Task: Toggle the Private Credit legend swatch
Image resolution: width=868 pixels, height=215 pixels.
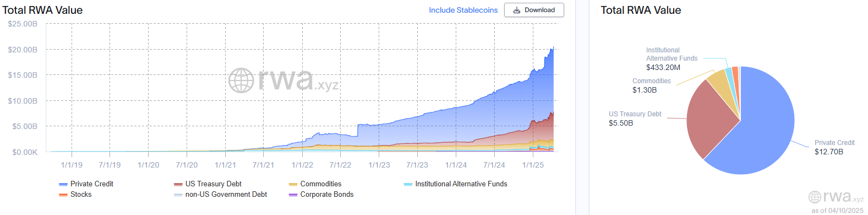Action: click(63, 184)
